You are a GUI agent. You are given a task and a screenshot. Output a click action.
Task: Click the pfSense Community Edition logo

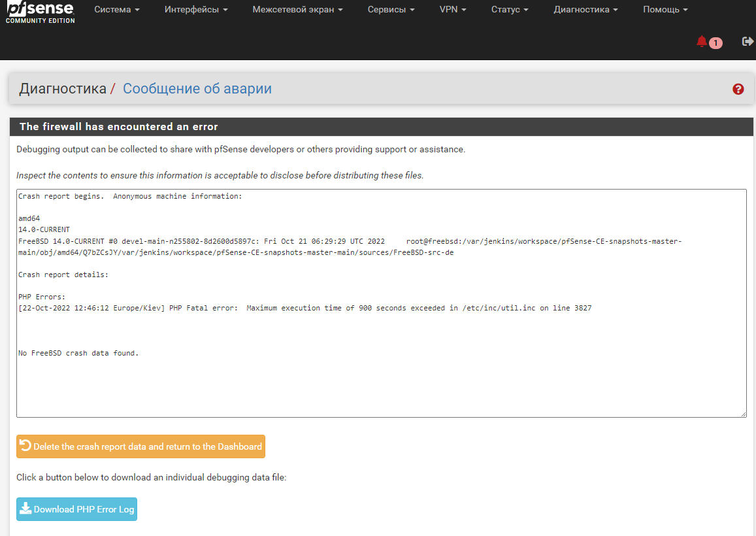[x=41, y=11]
